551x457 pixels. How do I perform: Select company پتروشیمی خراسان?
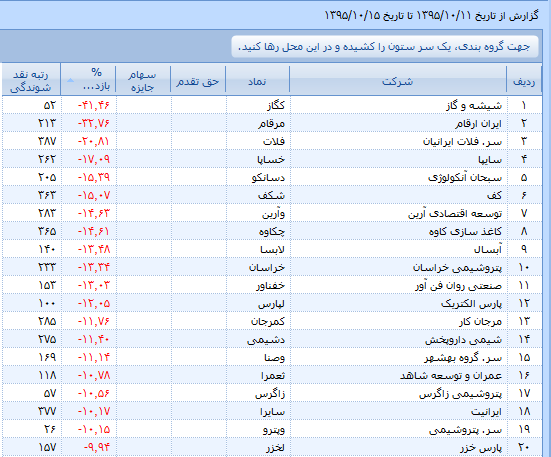coord(458,267)
